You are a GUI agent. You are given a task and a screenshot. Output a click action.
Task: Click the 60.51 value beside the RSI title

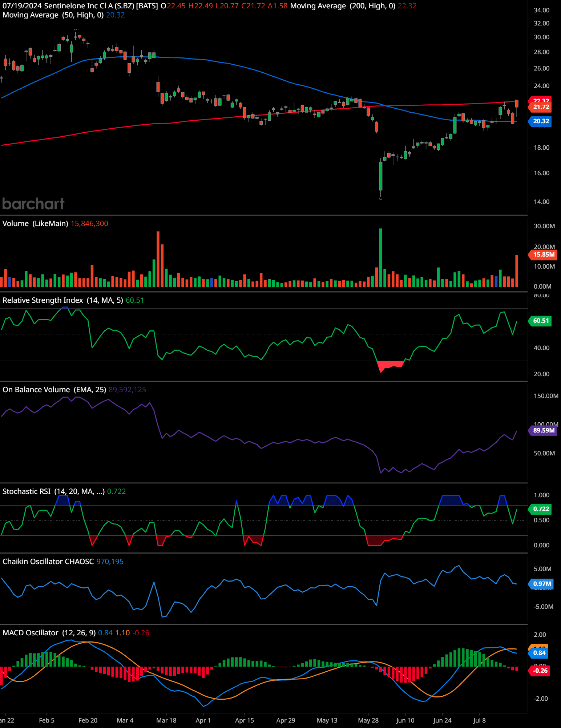135,300
